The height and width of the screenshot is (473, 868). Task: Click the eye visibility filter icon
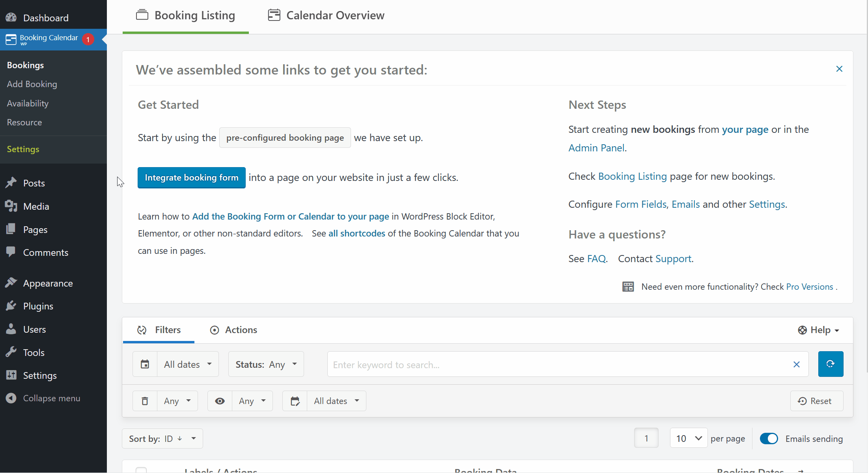(220, 400)
